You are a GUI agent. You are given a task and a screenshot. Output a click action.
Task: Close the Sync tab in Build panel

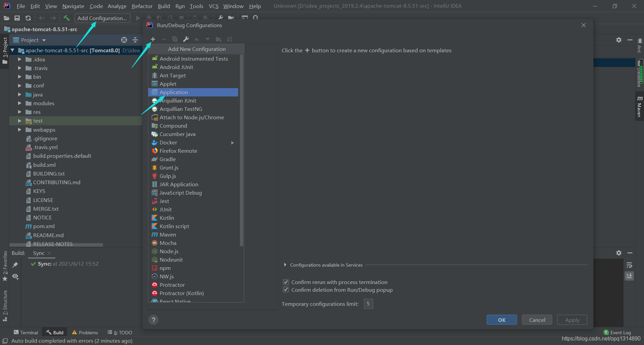[49, 253]
